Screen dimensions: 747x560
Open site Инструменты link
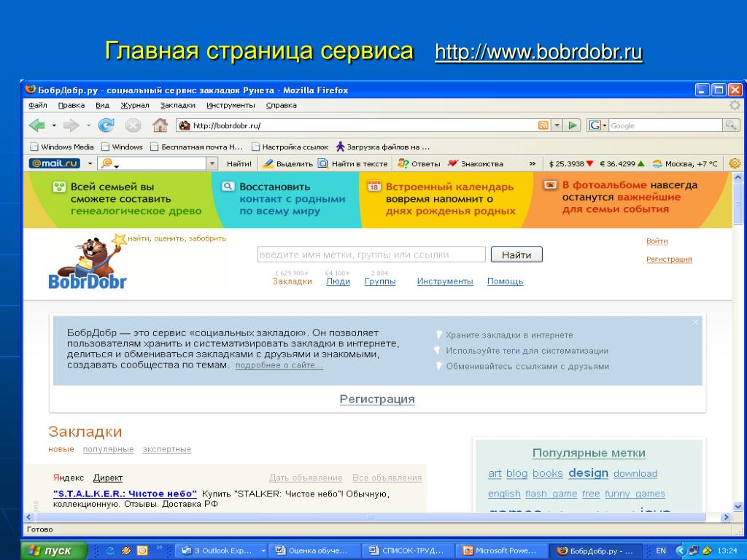pyautogui.click(x=445, y=281)
